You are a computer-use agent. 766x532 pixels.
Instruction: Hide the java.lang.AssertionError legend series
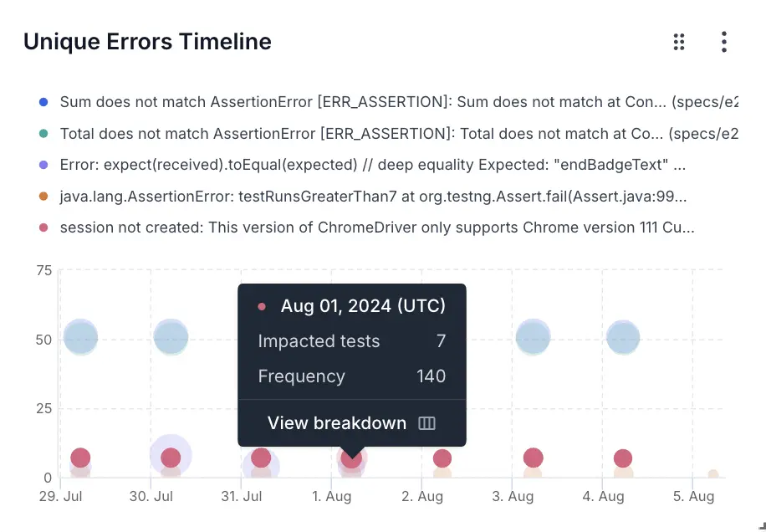pos(373,197)
